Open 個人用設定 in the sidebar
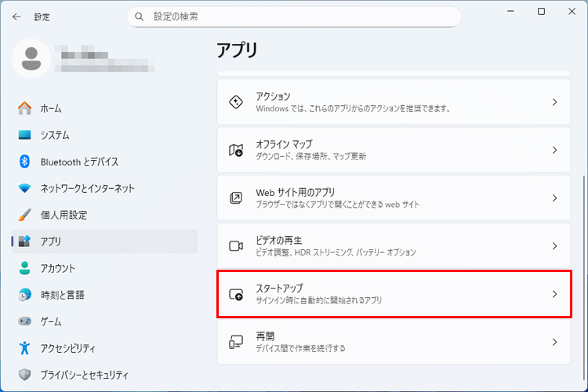The width and height of the screenshot is (588, 392). coord(64,215)
